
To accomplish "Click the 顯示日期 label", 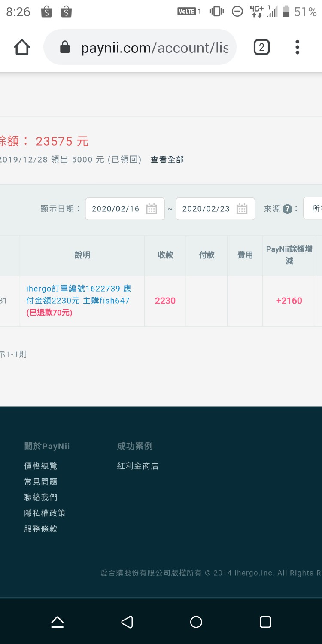I will coord(61,209).
